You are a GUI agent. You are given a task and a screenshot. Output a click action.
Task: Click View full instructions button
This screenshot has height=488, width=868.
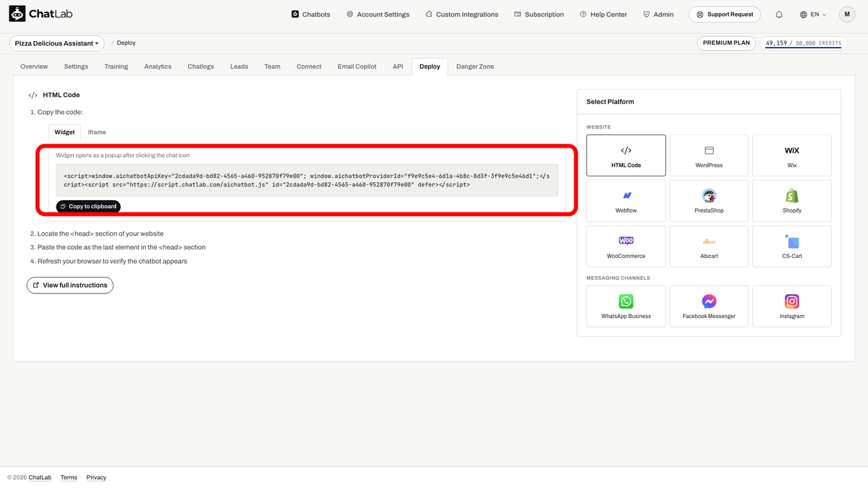pos(70,285)
